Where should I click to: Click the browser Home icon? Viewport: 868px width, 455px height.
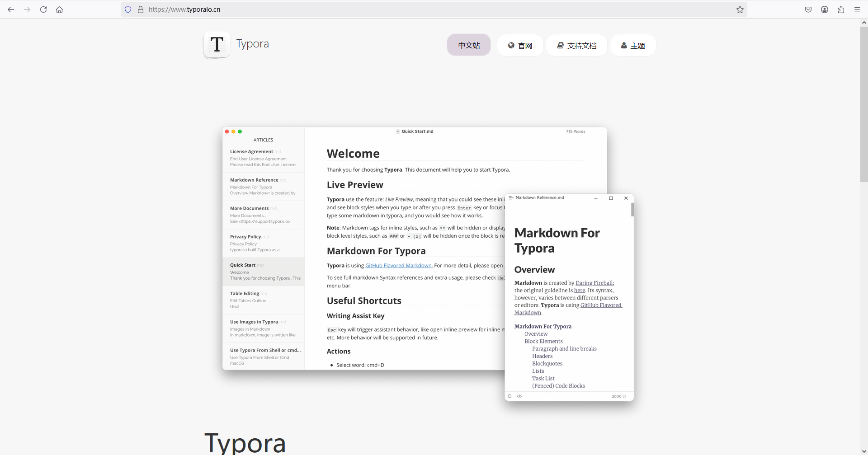click(59, 9)
